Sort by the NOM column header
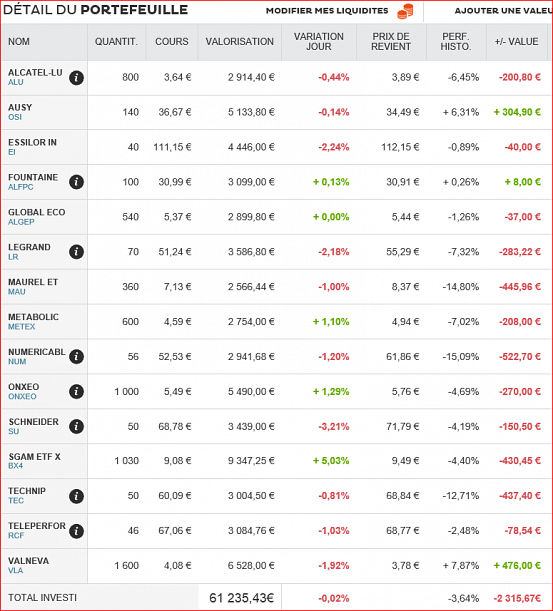This screenshot has width=553, height=611. (19, 41)
